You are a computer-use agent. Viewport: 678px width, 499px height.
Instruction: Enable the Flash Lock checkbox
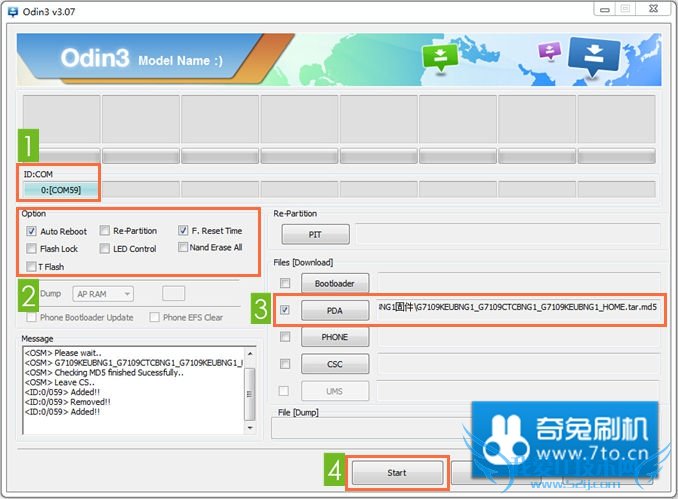click(31, 249)
